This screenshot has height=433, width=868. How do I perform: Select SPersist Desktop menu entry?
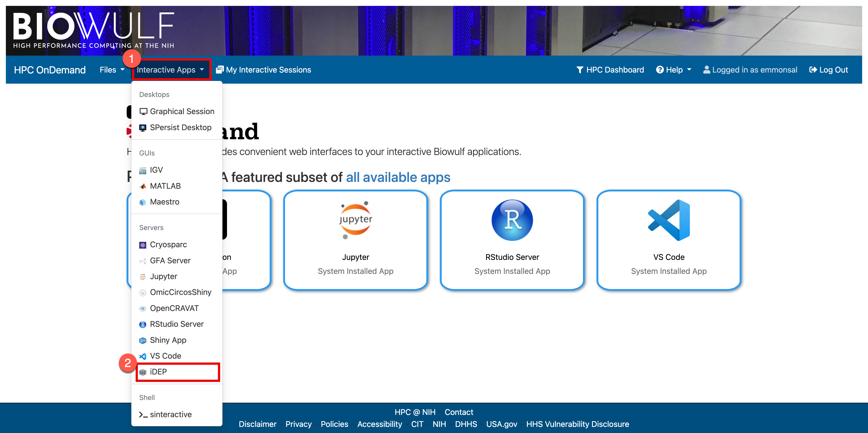[x=177, y=128]
